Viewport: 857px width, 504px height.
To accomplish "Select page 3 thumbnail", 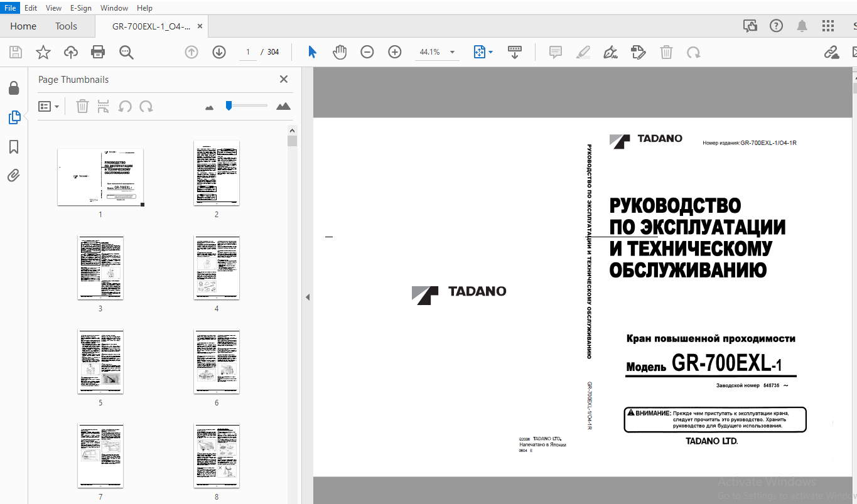I will tap(100, 267).
